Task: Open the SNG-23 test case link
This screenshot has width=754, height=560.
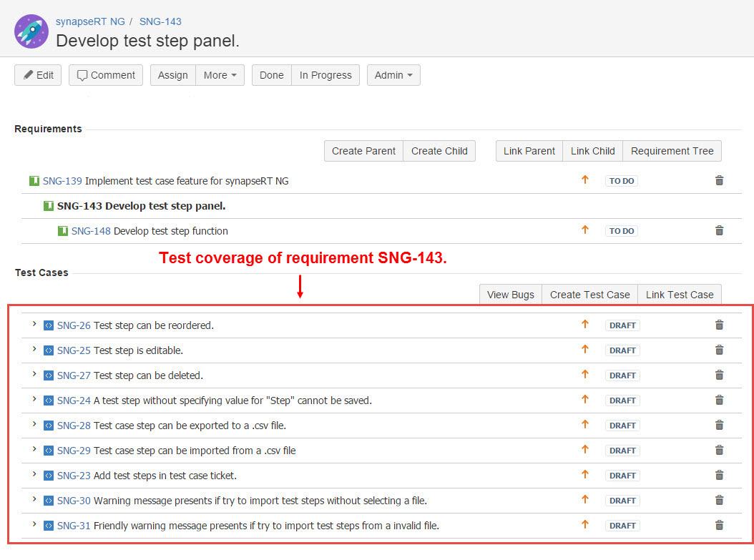Action: pyautogui.click(x=74, y=476)
